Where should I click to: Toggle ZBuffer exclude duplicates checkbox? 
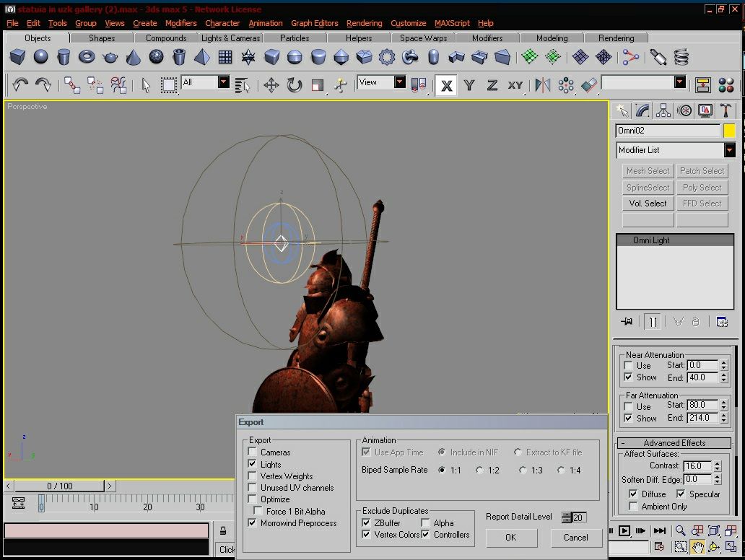point(366,522)
